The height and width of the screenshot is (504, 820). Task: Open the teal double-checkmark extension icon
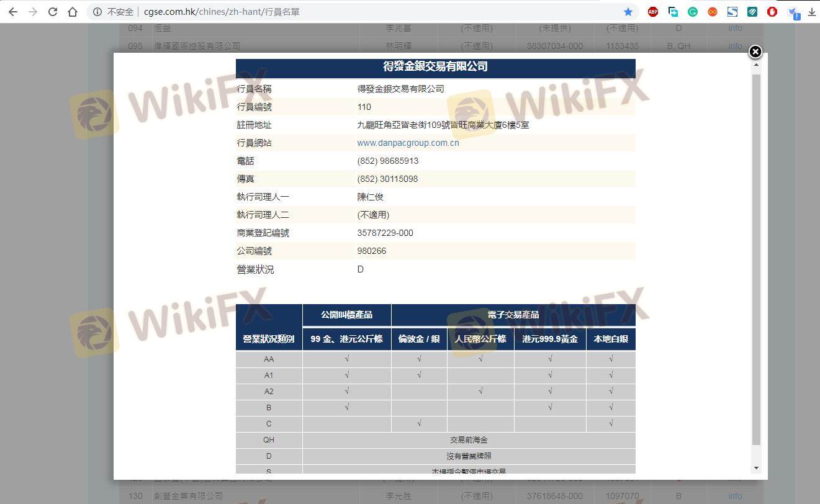(x=752, y=12)
